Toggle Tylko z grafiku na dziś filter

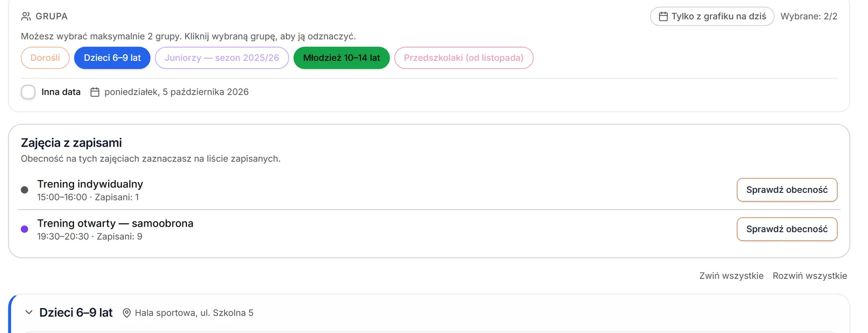point(712,16)
